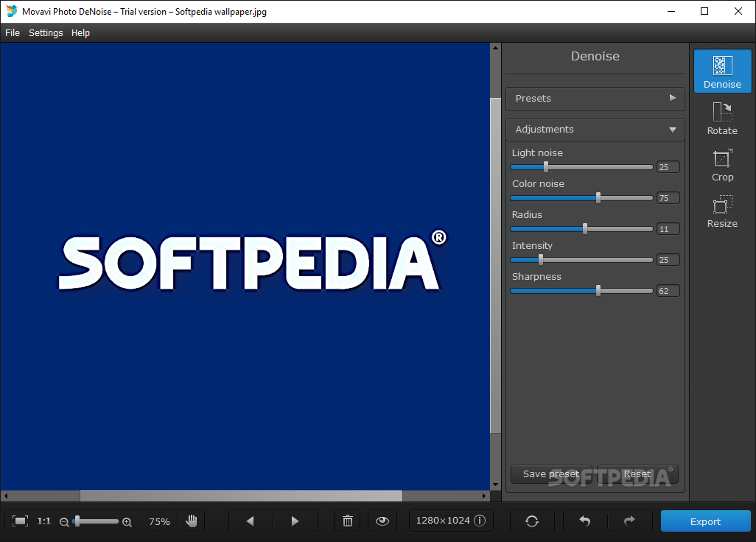Set zoom to 1:1 actual size
The width and height of the screenshot is (756, 542).
(x=44, y=521)
